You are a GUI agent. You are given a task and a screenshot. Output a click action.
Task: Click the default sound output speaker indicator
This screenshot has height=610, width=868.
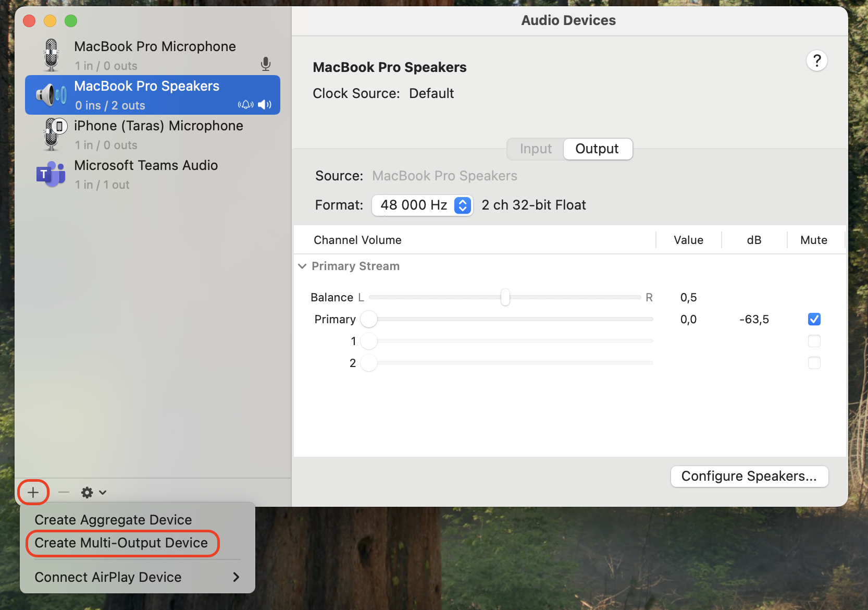tap(265, 105)
